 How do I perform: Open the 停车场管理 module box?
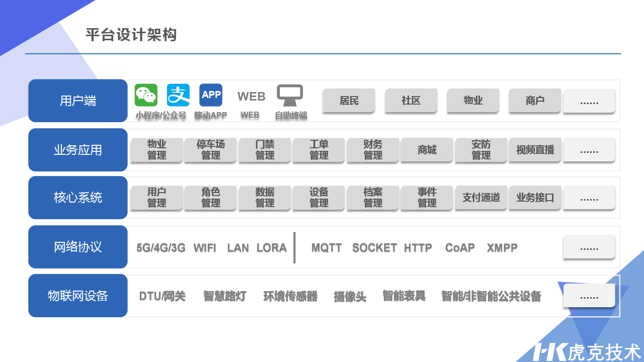click(x=211, y=150)
